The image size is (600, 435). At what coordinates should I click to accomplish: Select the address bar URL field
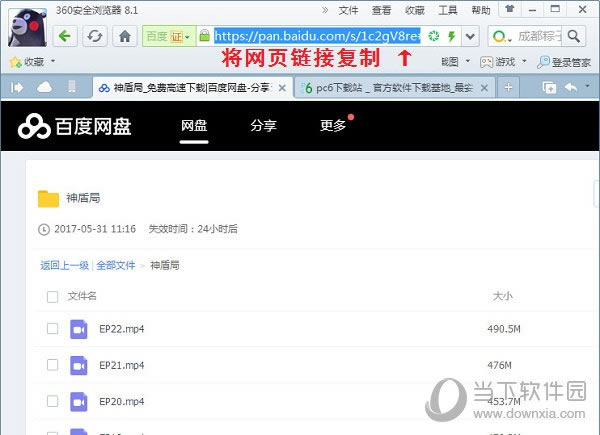click(x=317, y=36)
